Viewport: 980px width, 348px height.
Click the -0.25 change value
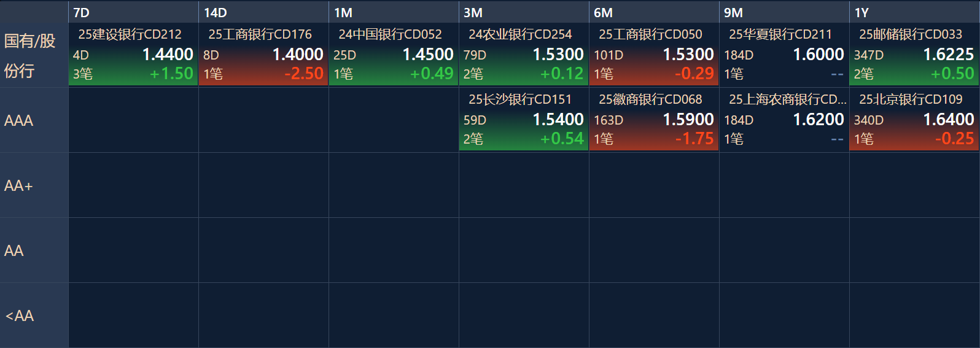tap(955, 139)
